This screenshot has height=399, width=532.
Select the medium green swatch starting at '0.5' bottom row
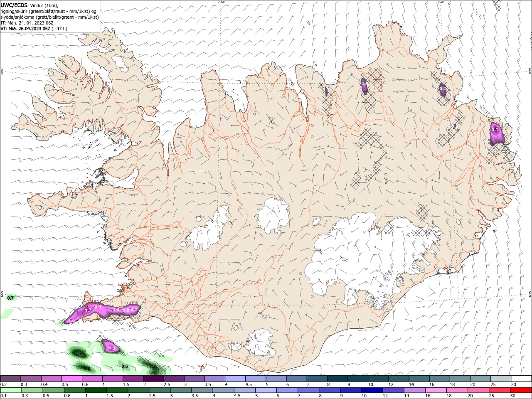[53, 390]
